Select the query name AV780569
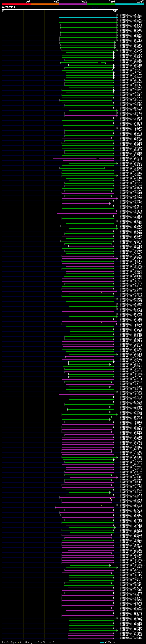 pos(8,7)
